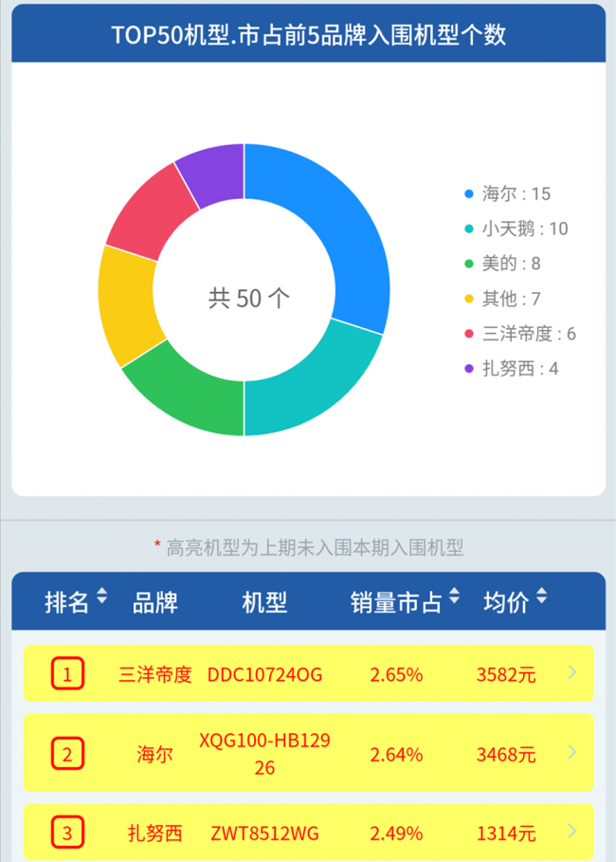Click model XQG100-HB12926
616x862 pixels.
click(264, 754)
